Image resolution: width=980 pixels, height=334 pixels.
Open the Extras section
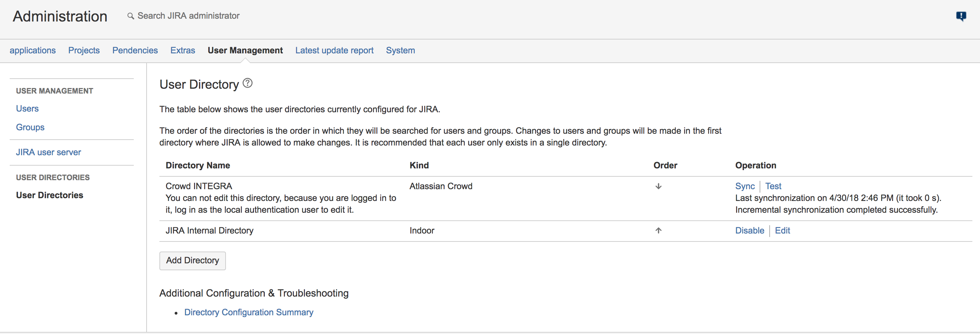tap(183, 50)
